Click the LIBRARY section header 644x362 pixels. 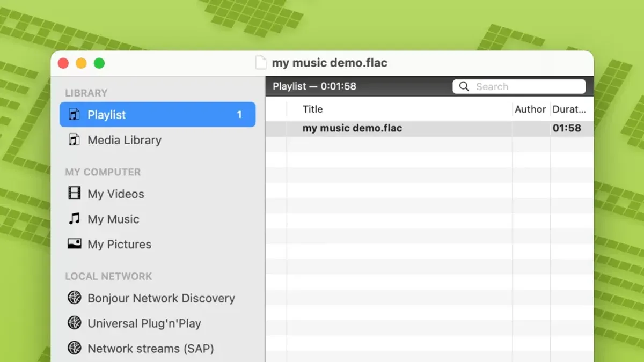(x=86, y=93)
